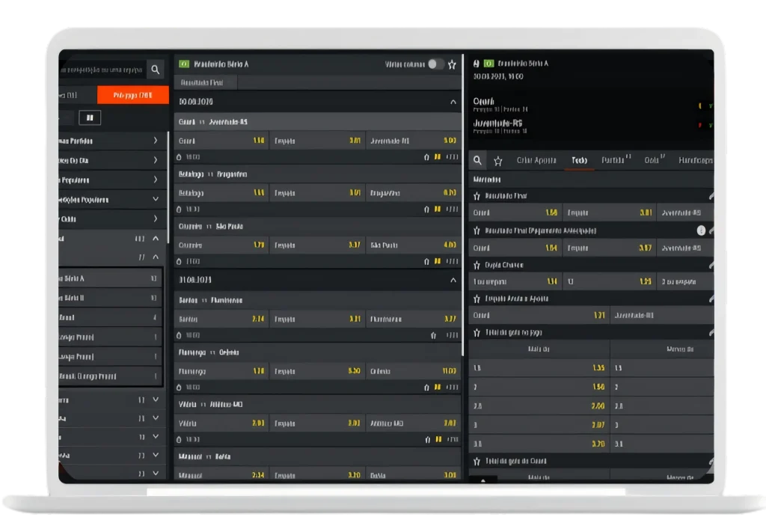766x532 pixels.
Task: Star the Dupla Chance market
Action: click(x=477, y=265)
